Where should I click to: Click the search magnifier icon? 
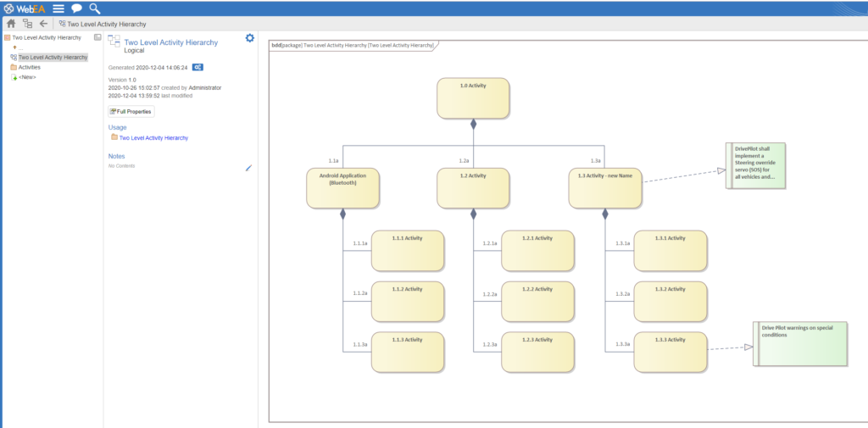pyautogui.click(x=95, y=8)
